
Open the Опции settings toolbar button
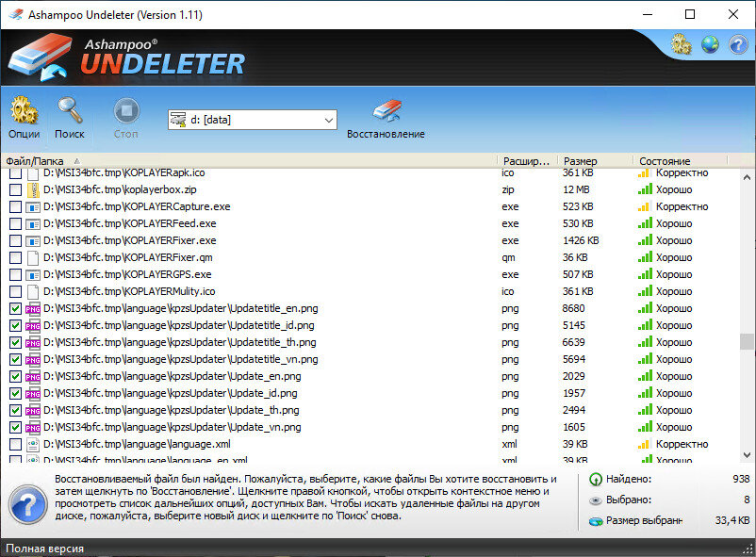(25, 118)
